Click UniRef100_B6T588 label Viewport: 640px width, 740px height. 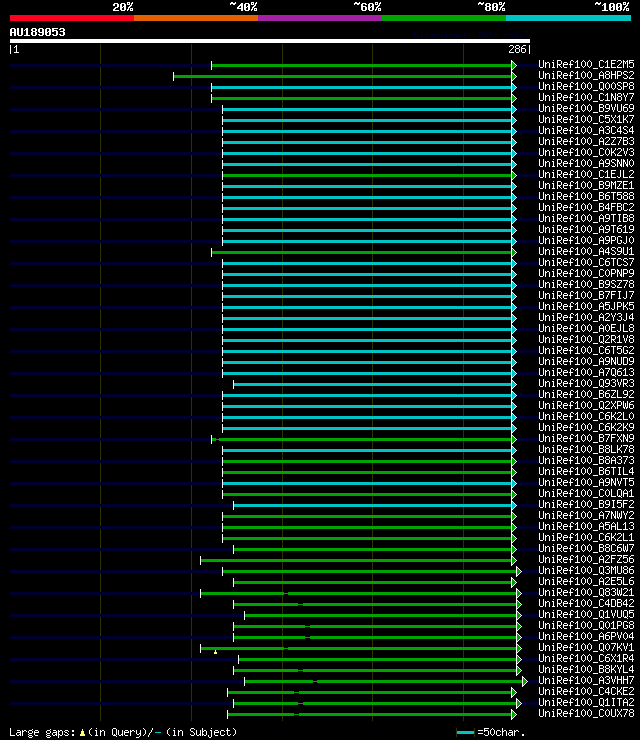pyautogui.click(x=586, y=196)
